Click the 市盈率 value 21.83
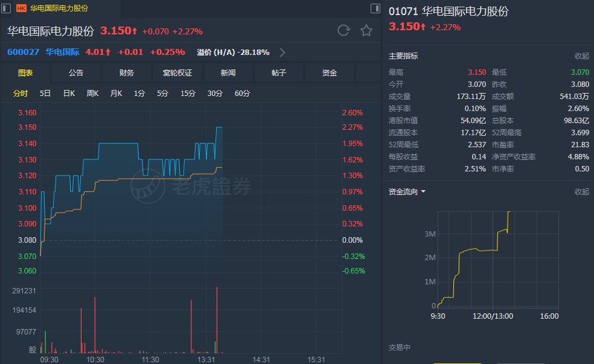 click(580, 145)
